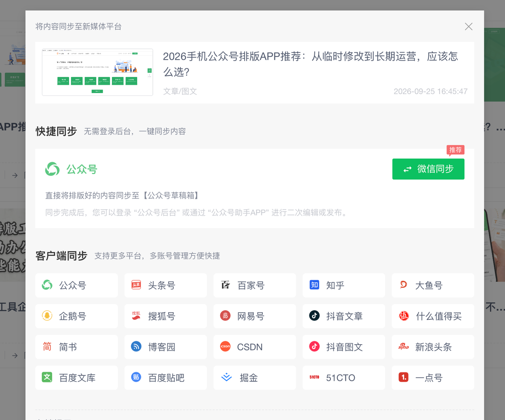Select 抖音文章 platform label
Image resolution: width=505 pixels, height=420 pixels.
coord(345,316)
